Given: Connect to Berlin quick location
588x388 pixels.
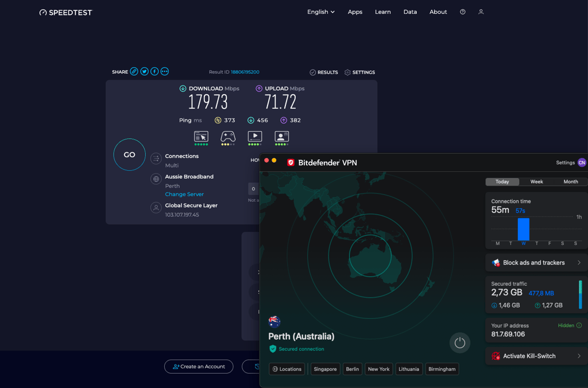Looking at the screenshot, I should pyautogui.click(x=353, y=369).
